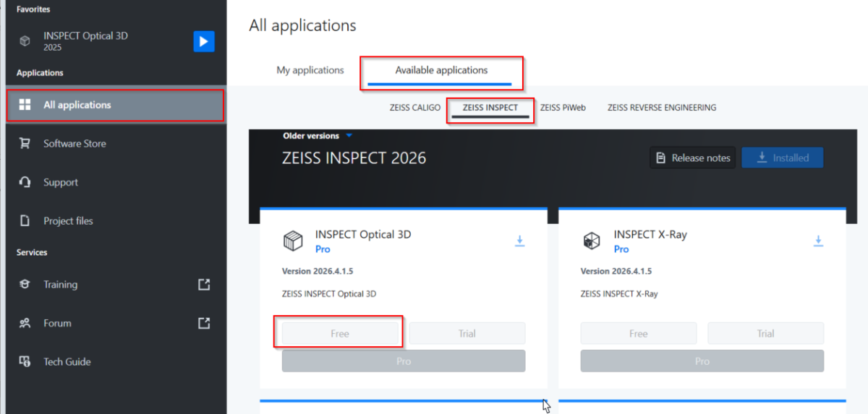Open Training via its external link icon
Screen dimensions: 868x414
204,285
